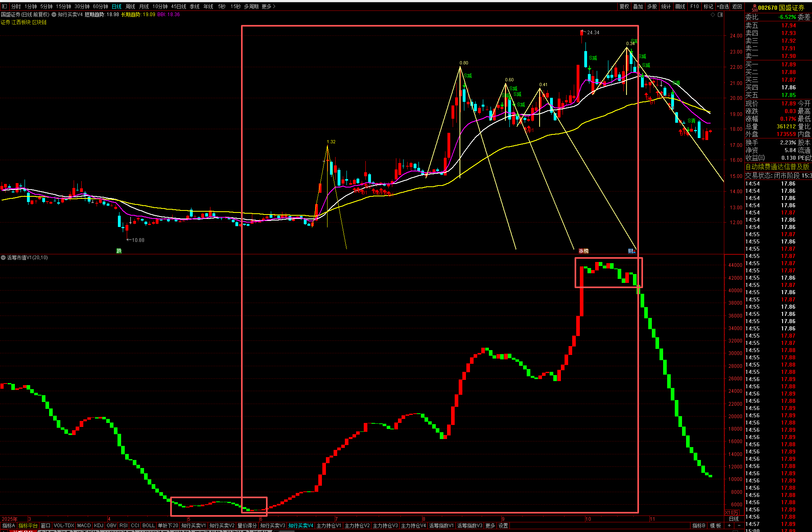Add stock via +自选 button
This screenshot has width=812, height=532.
723,6
